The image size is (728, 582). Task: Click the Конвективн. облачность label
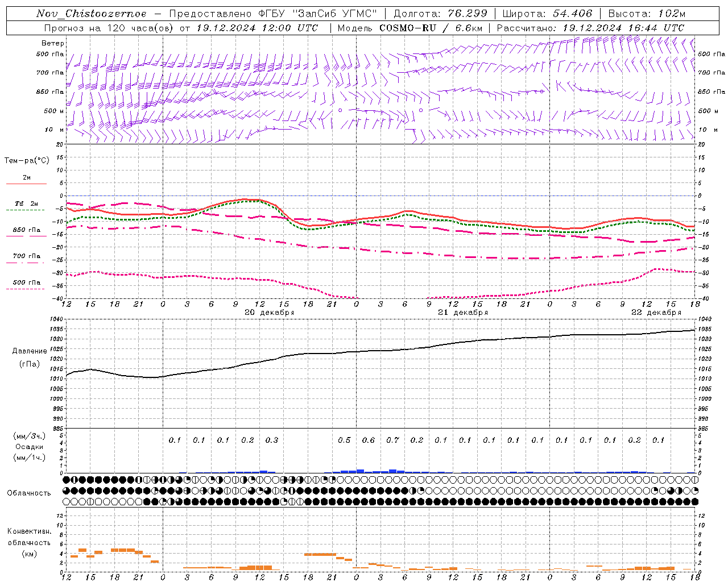point(29,537)
